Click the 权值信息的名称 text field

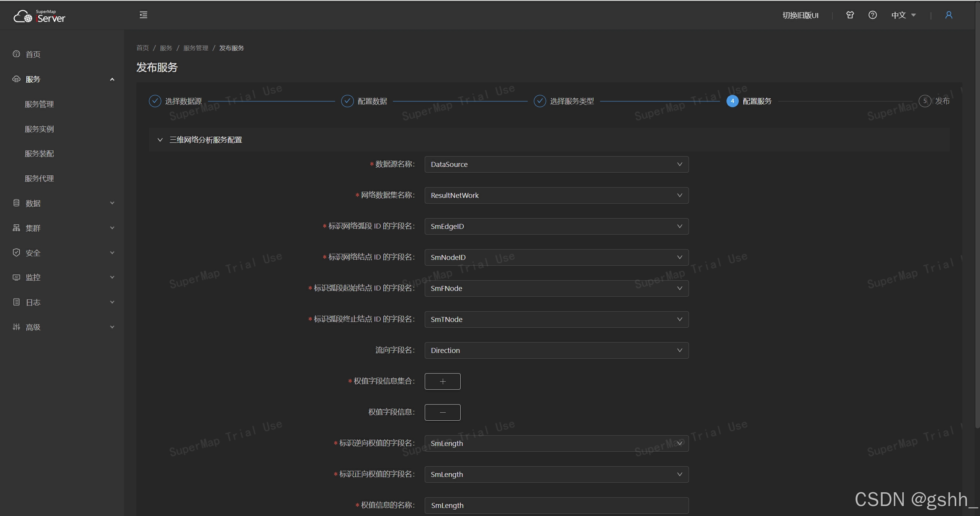point(556,505)
